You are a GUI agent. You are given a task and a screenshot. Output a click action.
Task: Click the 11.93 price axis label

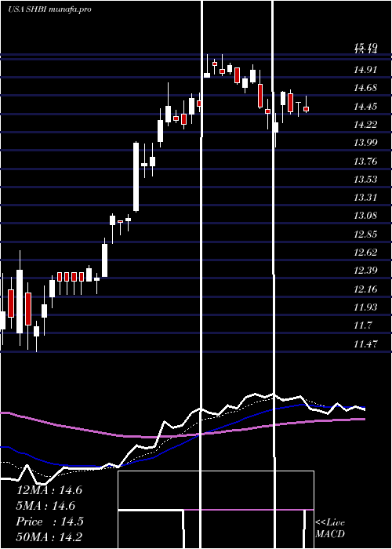(365, 307)
